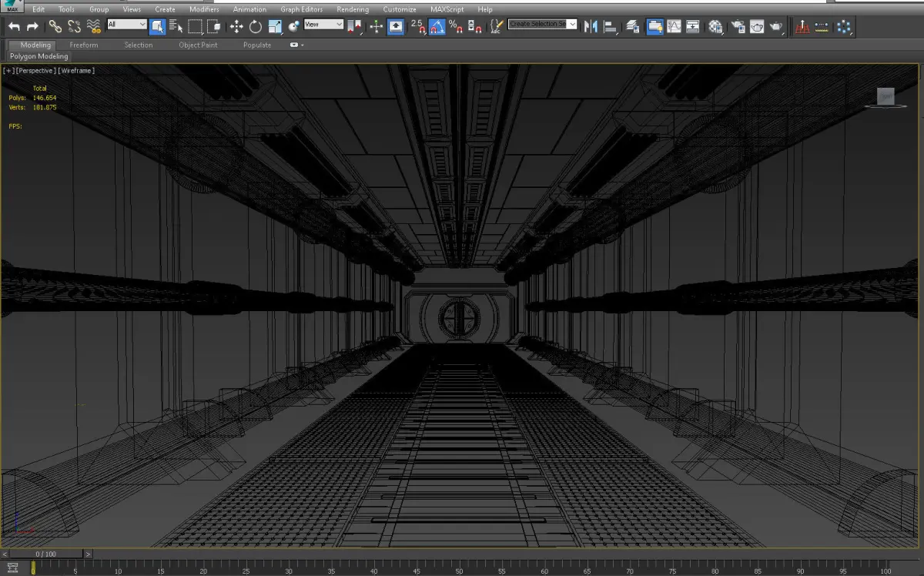Click the ViewCube in the viewport corner

click(885, 97)
